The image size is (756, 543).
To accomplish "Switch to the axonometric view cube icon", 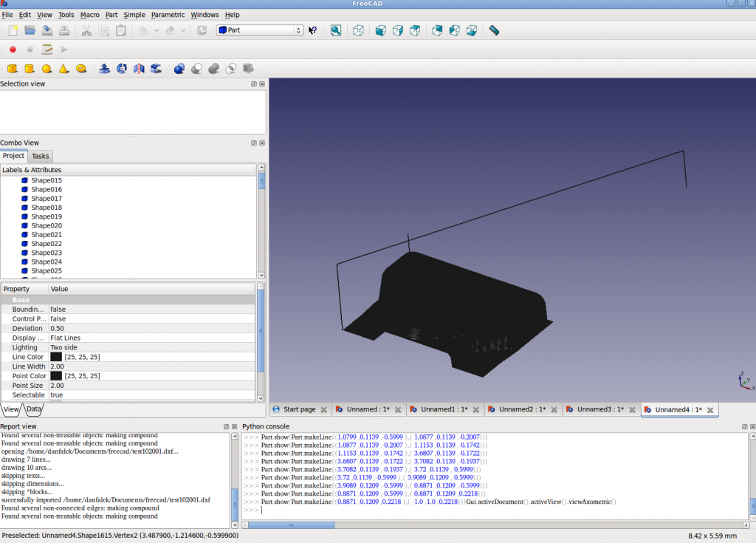I will tap(358, 30).
